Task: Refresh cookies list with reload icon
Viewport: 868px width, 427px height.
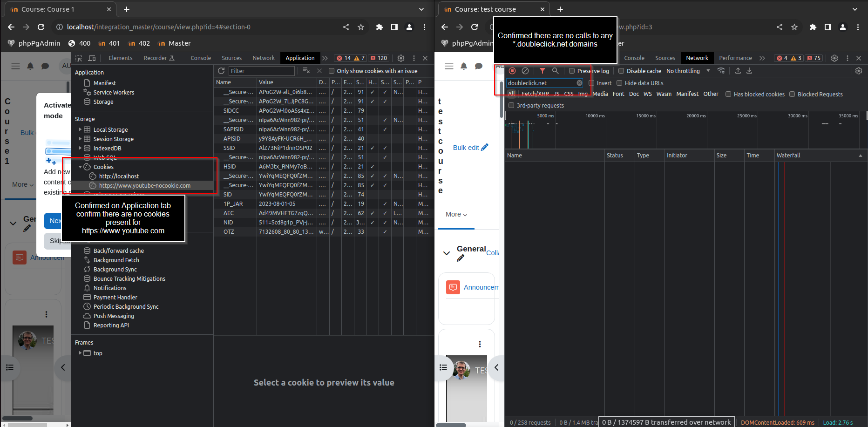Action: tap(221, 71)
